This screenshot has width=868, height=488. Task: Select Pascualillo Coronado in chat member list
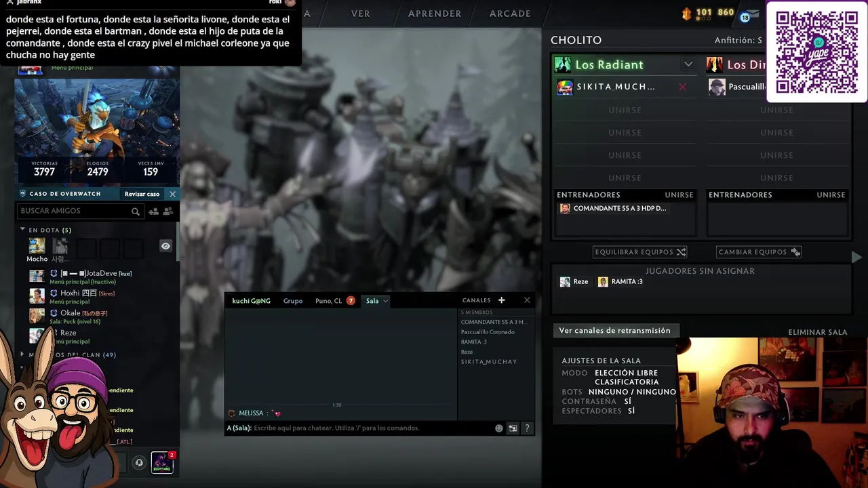pyautogui.click(x=488, y=332)
